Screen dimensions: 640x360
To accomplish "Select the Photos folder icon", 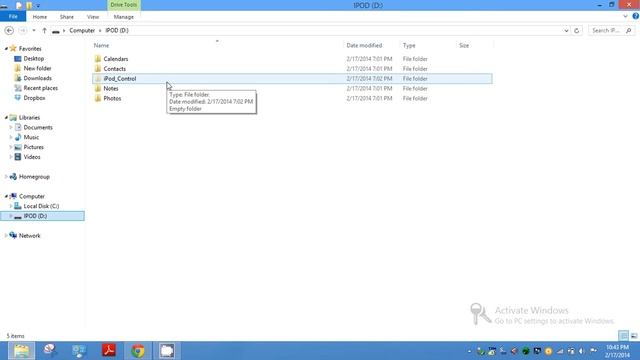I will [98, 98].
